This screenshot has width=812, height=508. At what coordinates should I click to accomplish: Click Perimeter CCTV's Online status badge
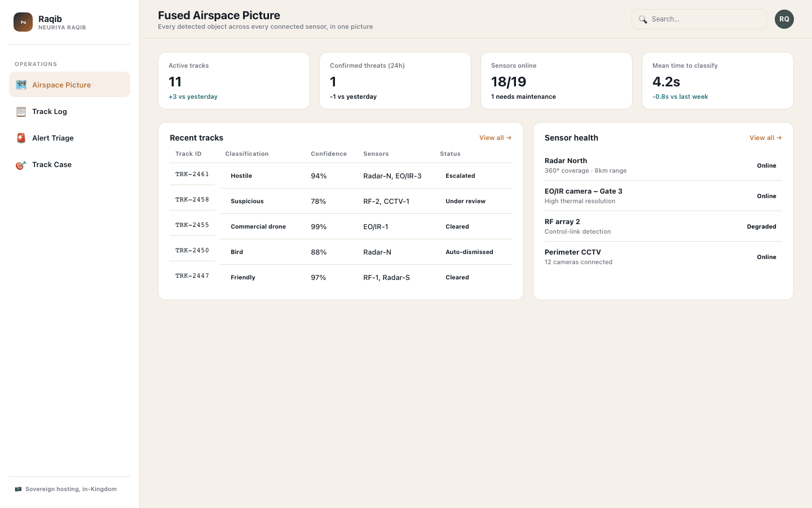pyautogui.click(x=766, y=257)
